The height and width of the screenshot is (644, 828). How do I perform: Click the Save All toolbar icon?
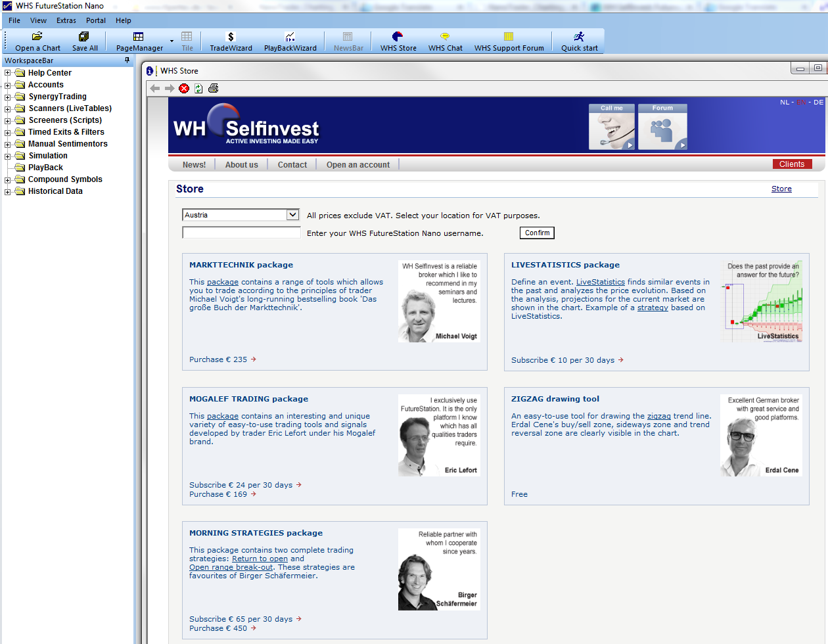[84, 37]
